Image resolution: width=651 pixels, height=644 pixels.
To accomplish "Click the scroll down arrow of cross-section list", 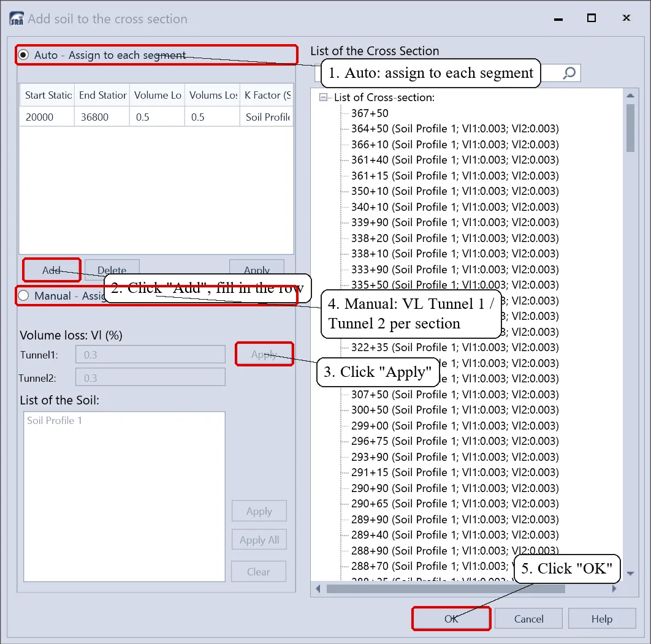I will (630, 574).
